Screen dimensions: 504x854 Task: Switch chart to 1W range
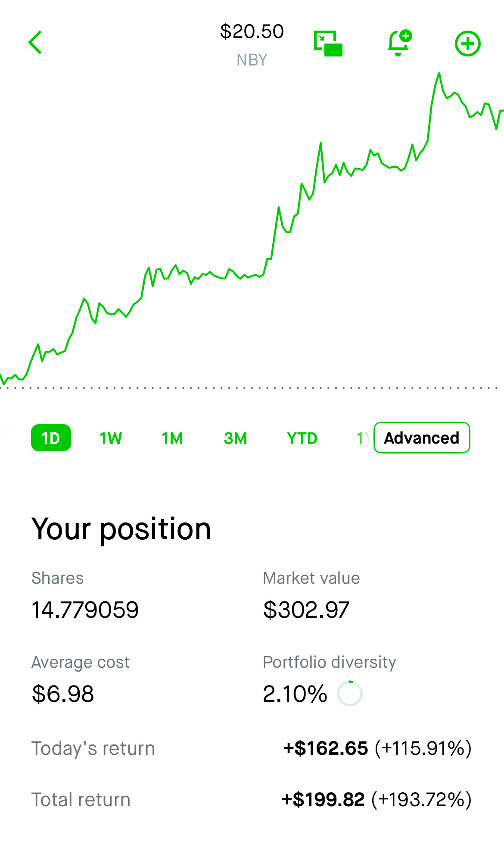pos(111,438)
